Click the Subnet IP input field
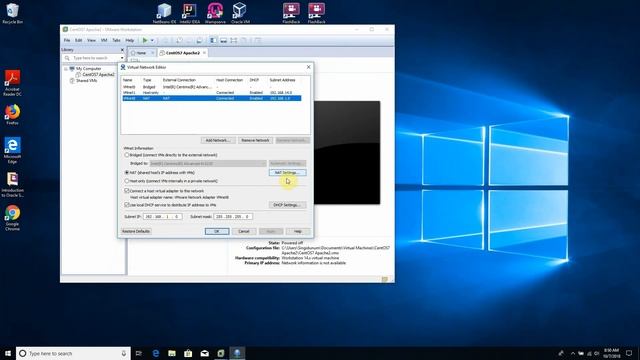This screenshot has width=640, height=360. click(162, 217)
